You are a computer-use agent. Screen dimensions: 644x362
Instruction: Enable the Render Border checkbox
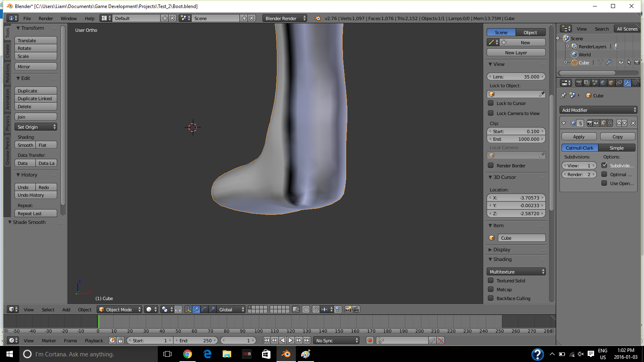491,165
